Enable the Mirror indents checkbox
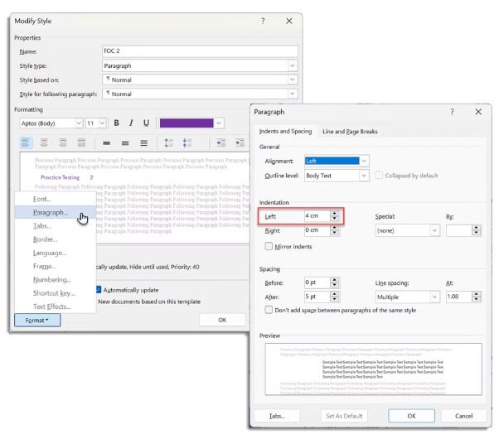The image size is (504, 444). (269, 247)
